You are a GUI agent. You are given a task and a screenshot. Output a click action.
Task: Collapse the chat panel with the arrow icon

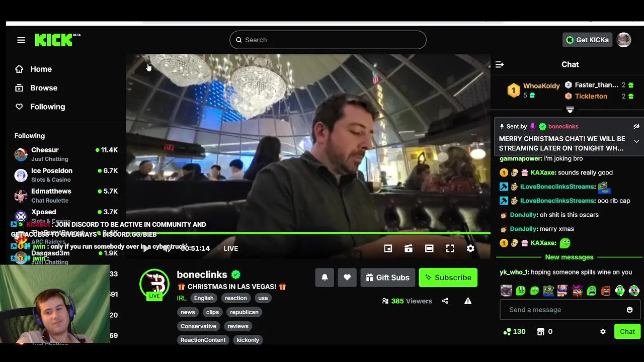(500, 64)
